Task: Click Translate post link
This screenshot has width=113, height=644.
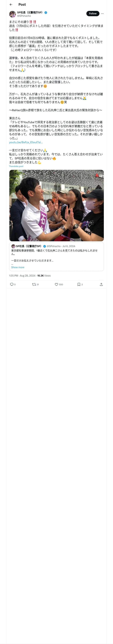Action: (x=16, y=166)
